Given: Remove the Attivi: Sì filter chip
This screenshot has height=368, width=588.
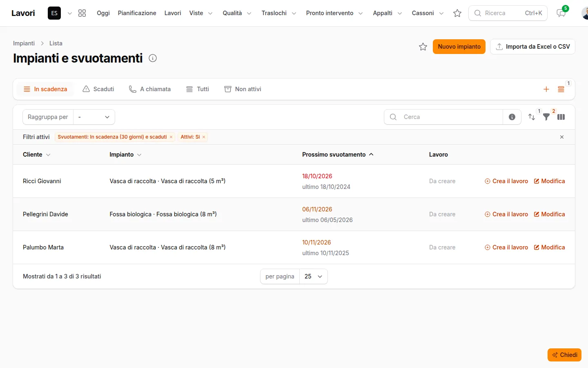Looking at the screenshot, I should [x=204, y=137].
